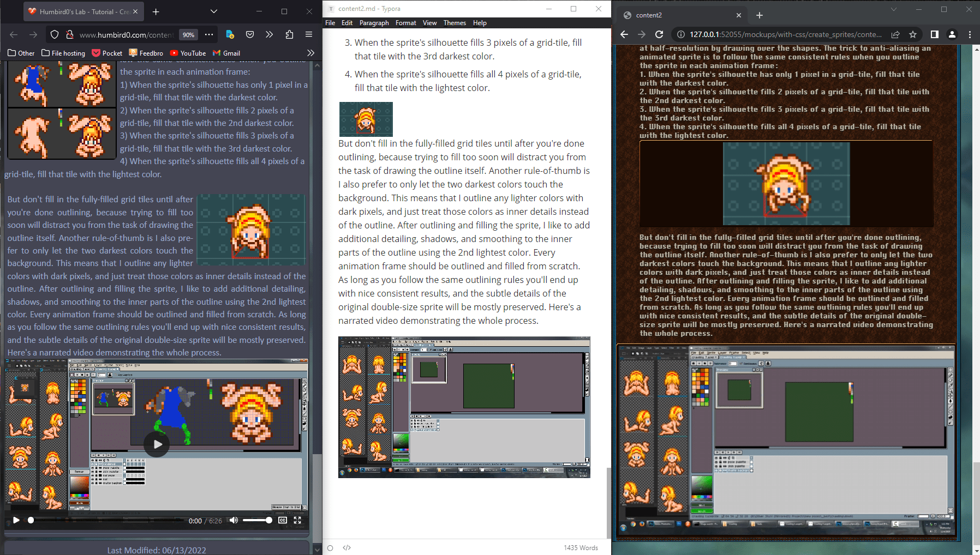This screenshot has width=980, height=555.
Task: Expand Firefox list all tabs chevron
Action: click(214, 11)
